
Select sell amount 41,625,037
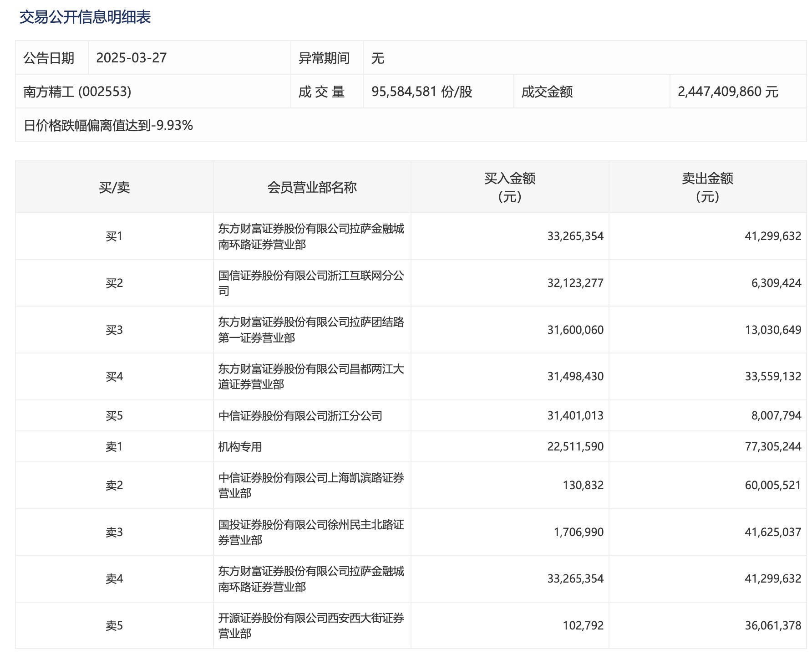[x=773, y=532]
